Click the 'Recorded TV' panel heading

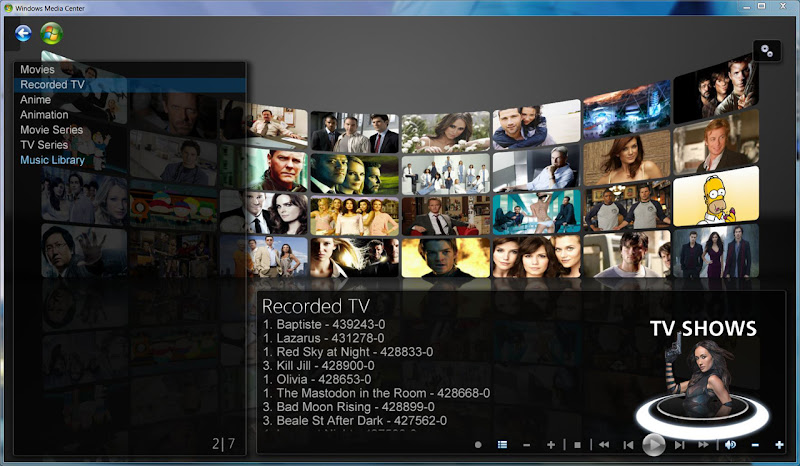pos(316,306)
